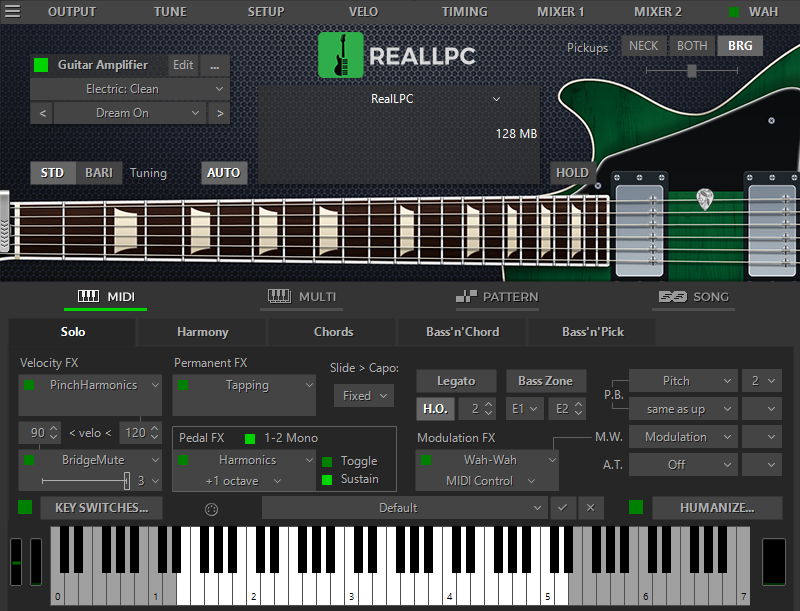
Task: Switch to the Harmony tab
Action: (x=202, y=331)
